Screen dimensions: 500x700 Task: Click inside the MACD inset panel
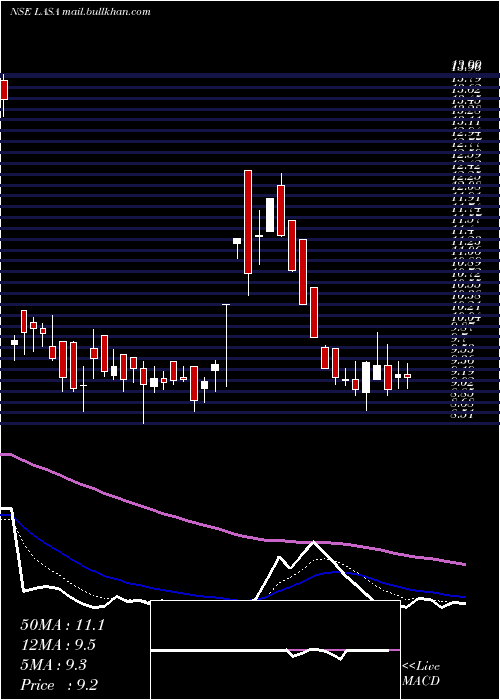click(x=275, y=650)
